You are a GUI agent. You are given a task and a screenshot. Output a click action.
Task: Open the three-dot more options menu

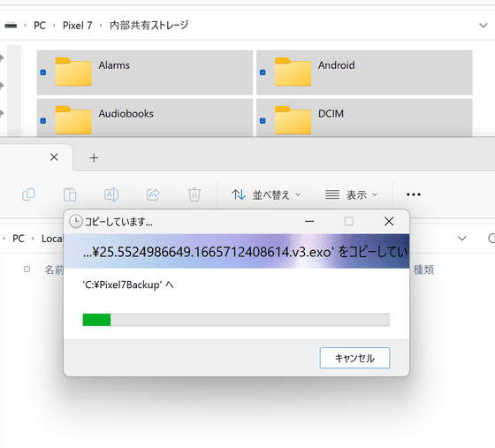click(414, 194)
